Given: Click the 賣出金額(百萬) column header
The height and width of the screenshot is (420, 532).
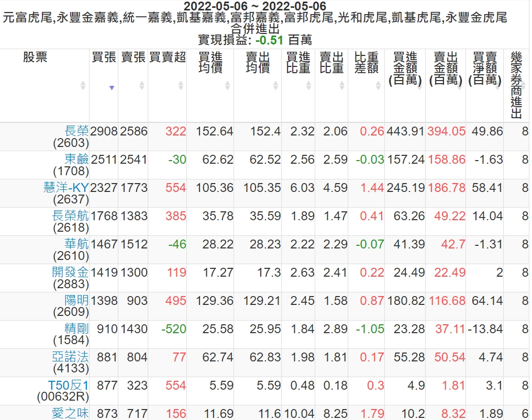Looking at the screenshot, I should tap(446, 69).
